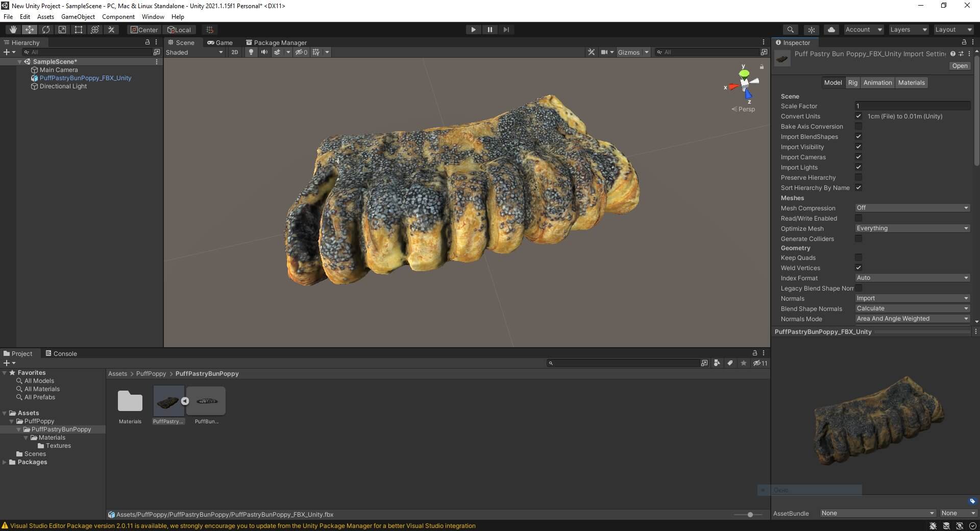This screenshot has width=980, height=531.
Task: Toggle scene lighting bulb icon
Action: tap(251, 52)
